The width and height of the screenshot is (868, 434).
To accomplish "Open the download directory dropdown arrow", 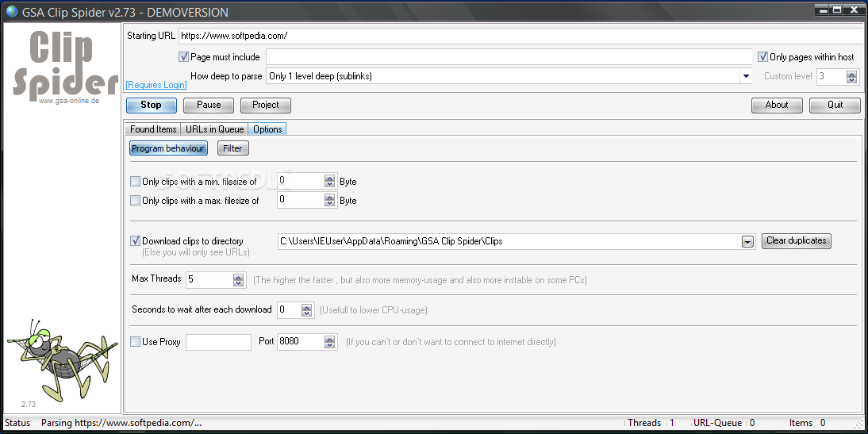I will coord(747,241).
